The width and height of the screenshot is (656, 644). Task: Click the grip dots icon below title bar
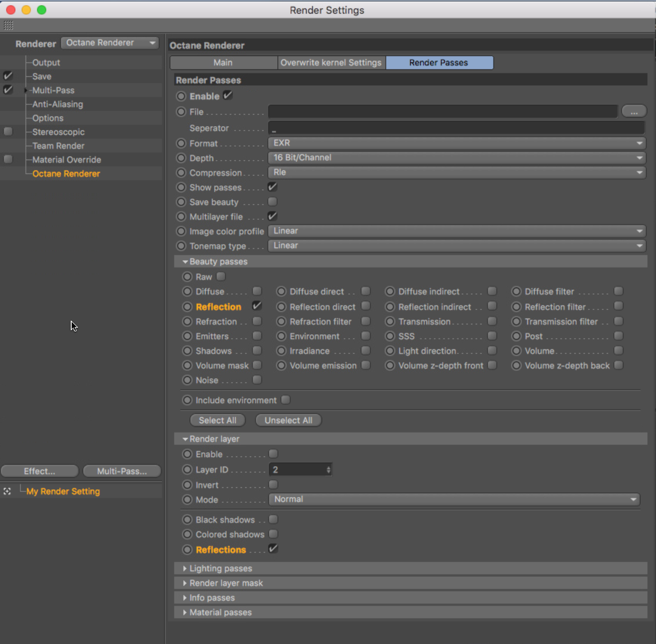click(x=8, y=25)
